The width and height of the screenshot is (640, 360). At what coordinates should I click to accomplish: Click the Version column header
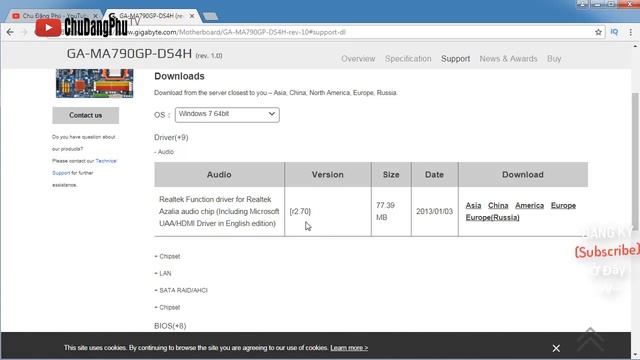point(328,175)
